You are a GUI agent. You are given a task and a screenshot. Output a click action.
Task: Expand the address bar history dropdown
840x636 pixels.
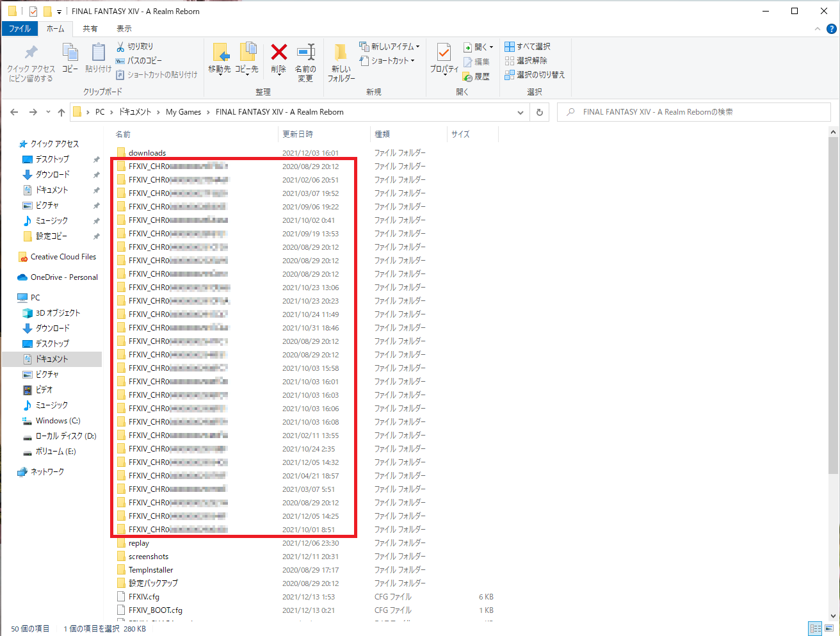click(x=521, y=112)
